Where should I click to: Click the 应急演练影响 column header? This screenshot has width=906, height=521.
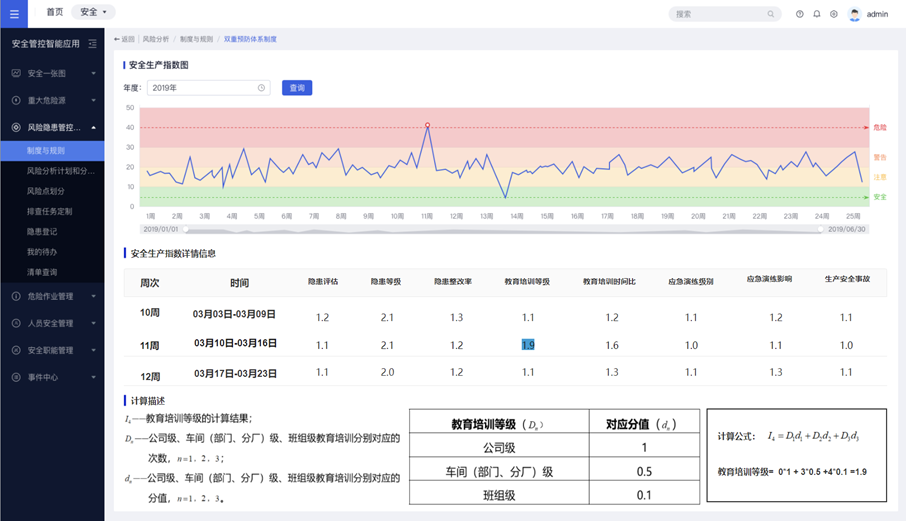tap(769, 279)
